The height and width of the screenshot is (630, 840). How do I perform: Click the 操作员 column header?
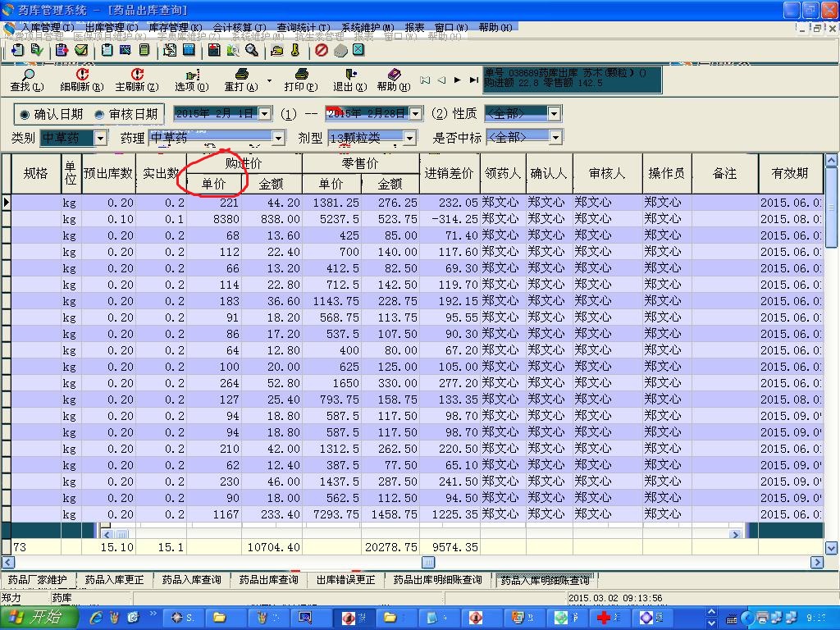(666, 173)
